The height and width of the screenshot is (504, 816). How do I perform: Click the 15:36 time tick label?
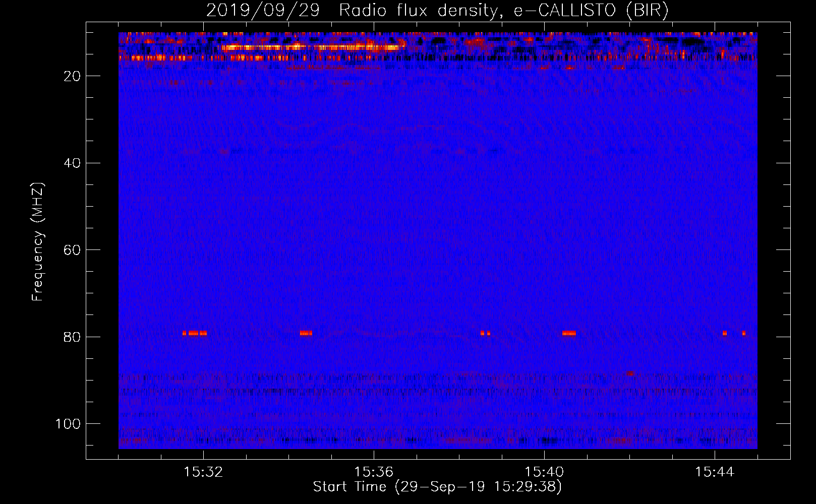tap(374, 472)
